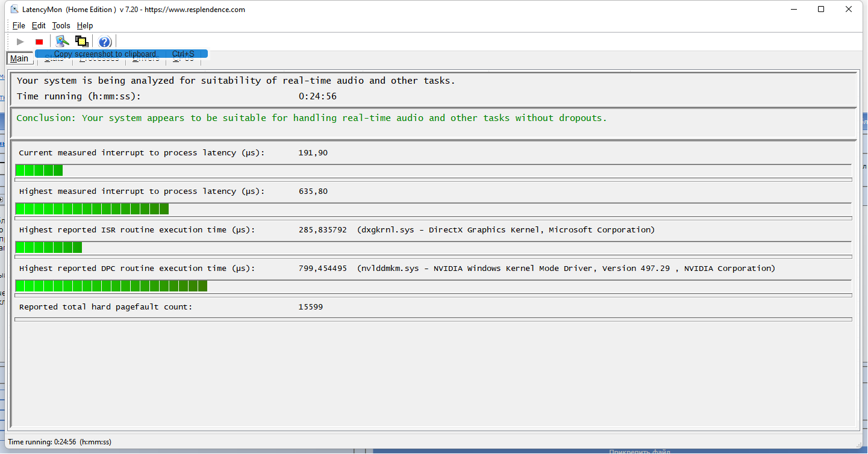Close the LatencyMon window
Image resolution: width=868 pixels, height=454 pixels.
click(x=849, y=9)
